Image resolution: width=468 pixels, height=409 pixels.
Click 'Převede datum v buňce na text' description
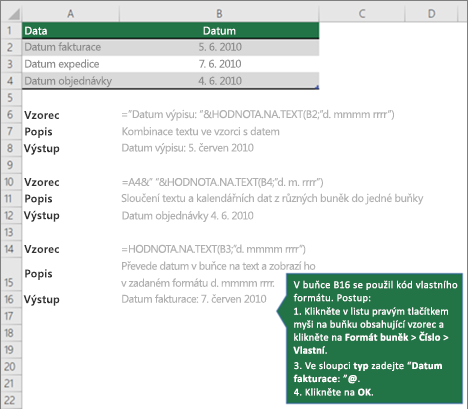(x=218, y=274)
